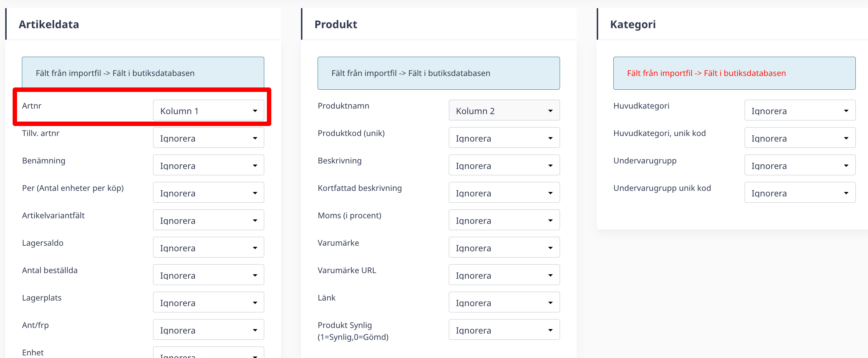Expand the Lagerplats dropdown
868x358 pixels.
click(x=208, y=302)
